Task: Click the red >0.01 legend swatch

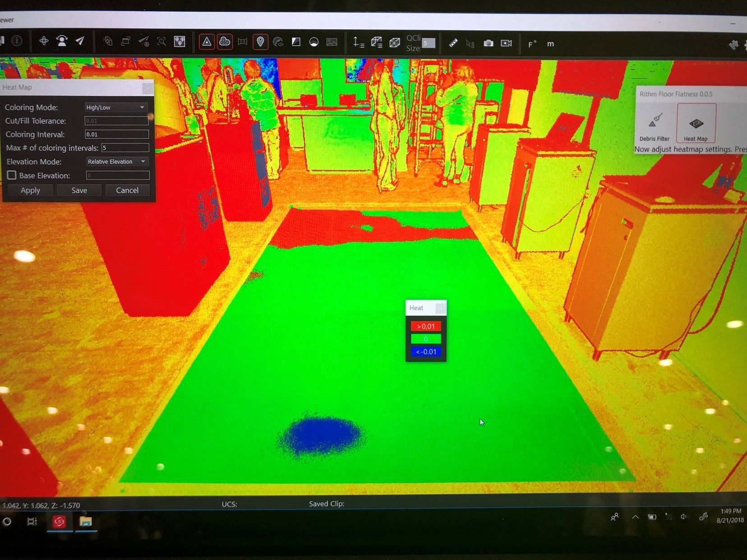Action: click(426, 326)
